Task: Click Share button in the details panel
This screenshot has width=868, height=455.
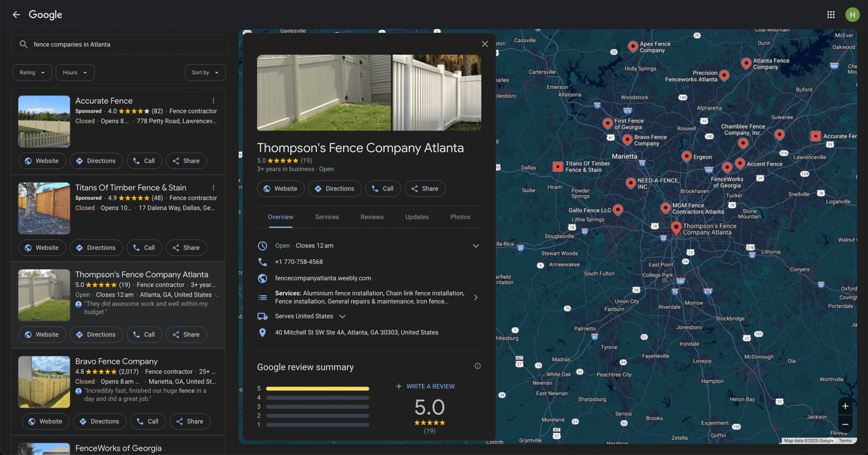Action: [x=425, y=188]
